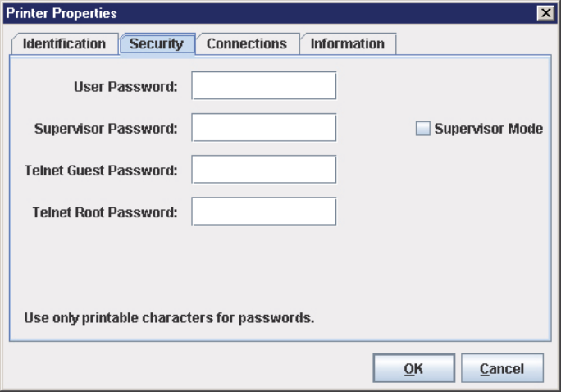Close the Printer Properties dialog
The image size is (561, 392).
(x=544, y=13)
